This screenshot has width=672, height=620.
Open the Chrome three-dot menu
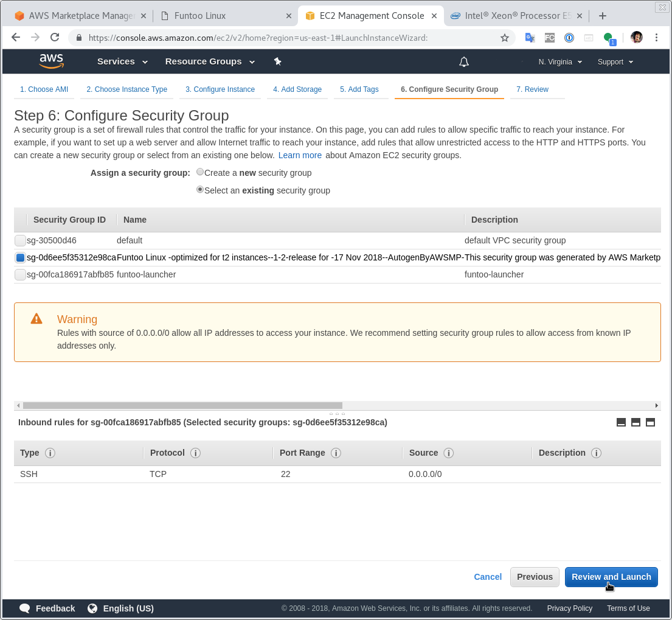pyautogui.click(x=656, y=38)
